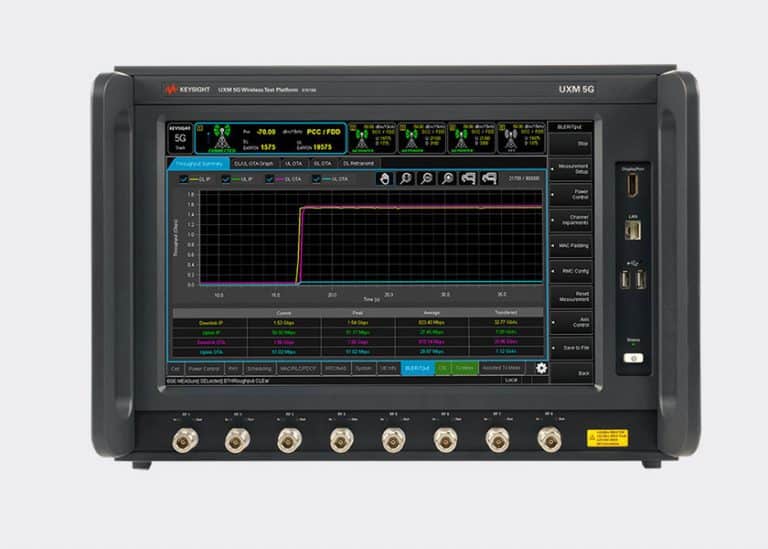Select the first SCC cell tower tile
768x549 pixels.
(373, 138)
